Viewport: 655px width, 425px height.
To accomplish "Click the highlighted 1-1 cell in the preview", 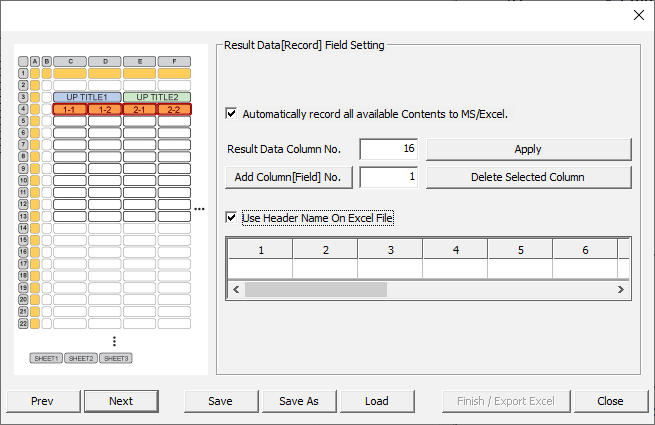I will 70,109.
